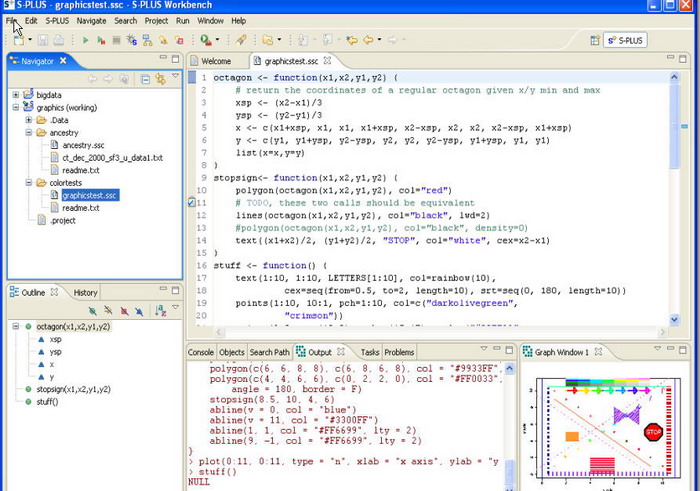
Task: Click the Open Perspective icon
Action: tap(595, 40)
